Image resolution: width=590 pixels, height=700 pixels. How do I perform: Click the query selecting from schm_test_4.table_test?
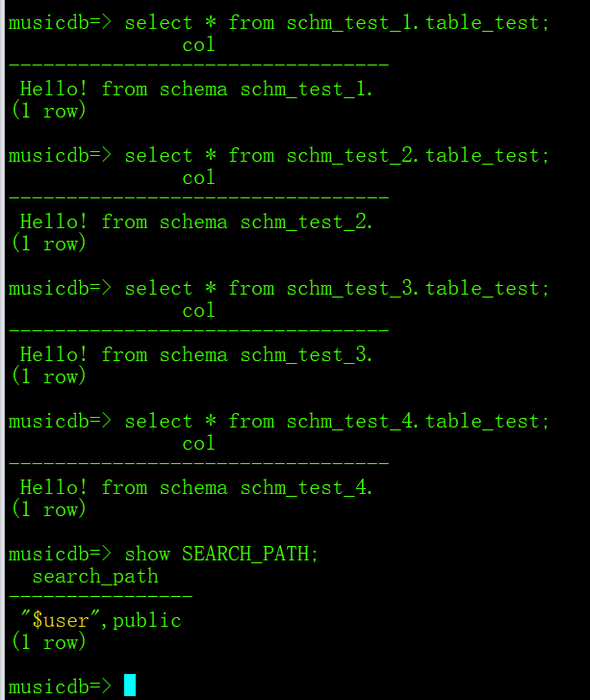click(337, 421)
